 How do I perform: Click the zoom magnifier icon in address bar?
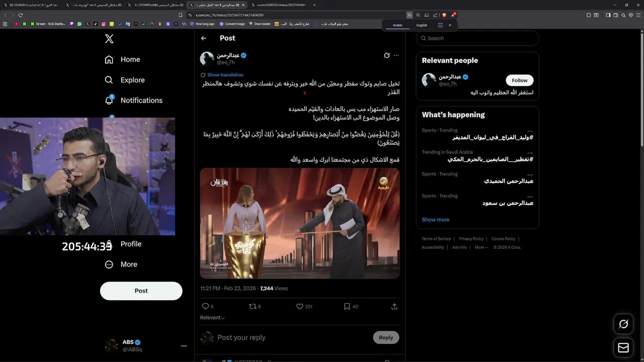418,15
